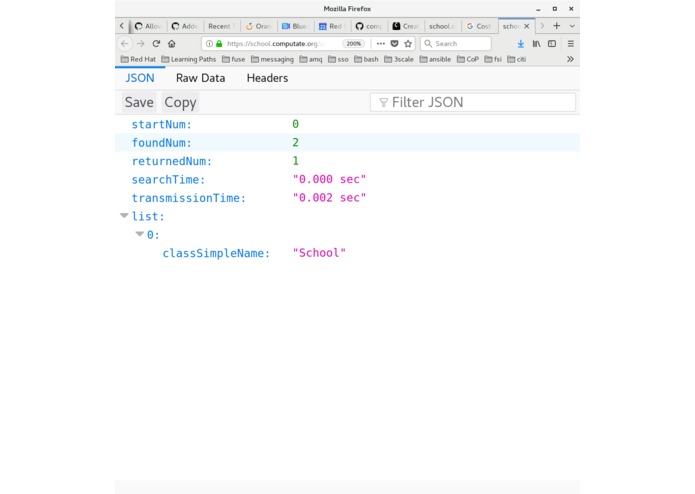695x494 pixels.
Task: Click the green padlock security icon
Action: (219, 43)
